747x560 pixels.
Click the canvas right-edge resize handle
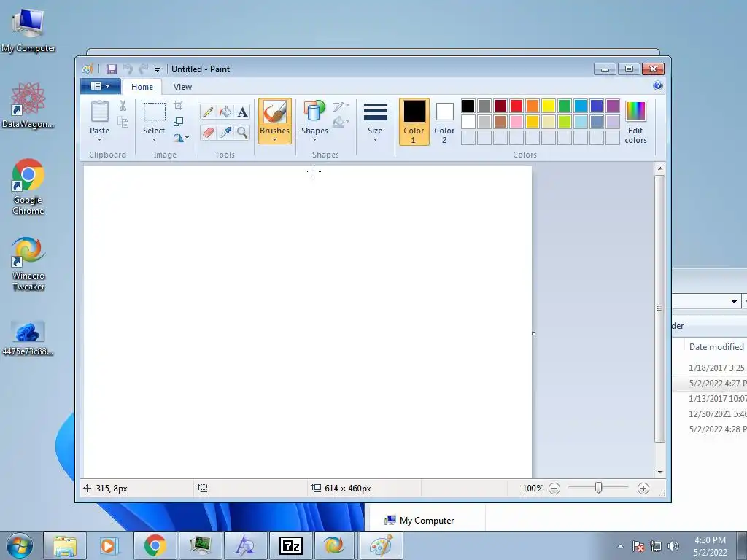pyautogui.click(x=533, y=333)
